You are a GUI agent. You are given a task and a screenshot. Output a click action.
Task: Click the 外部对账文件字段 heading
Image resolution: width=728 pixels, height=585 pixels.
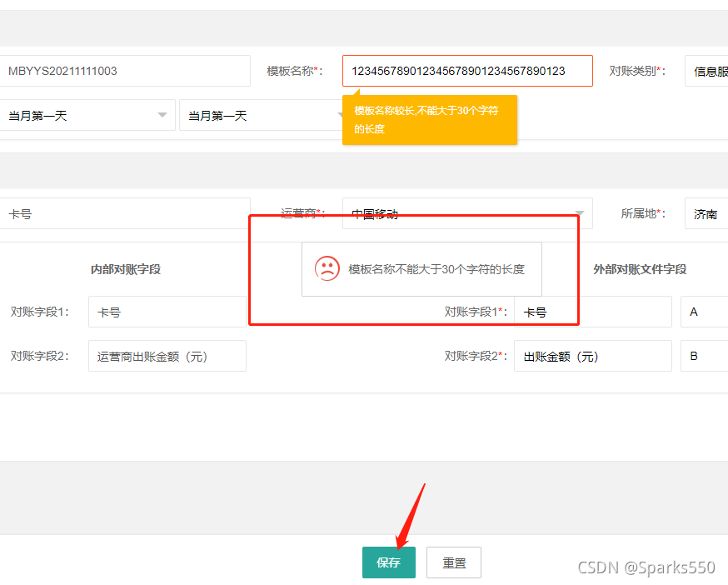pyautogui.click(x=640, y=269)
